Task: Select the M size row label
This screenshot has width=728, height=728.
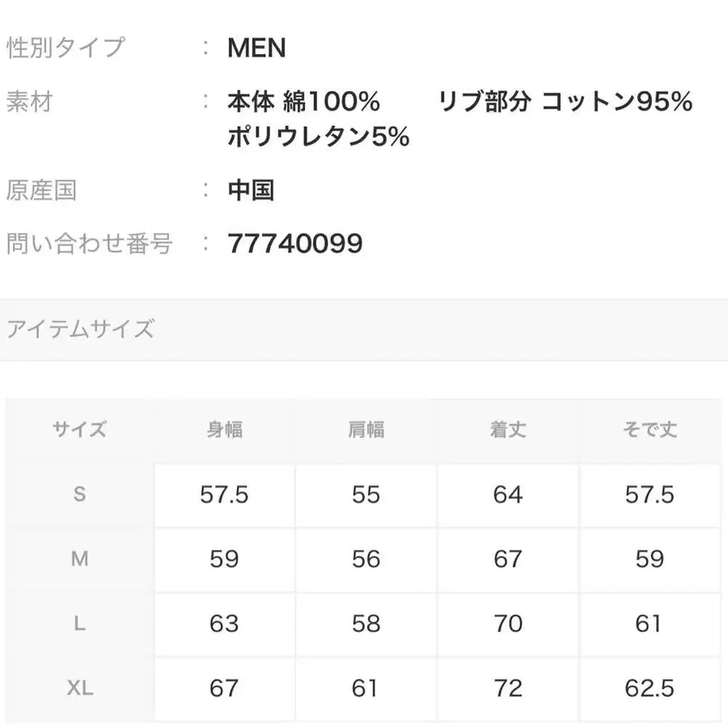Action: (79, 559)
